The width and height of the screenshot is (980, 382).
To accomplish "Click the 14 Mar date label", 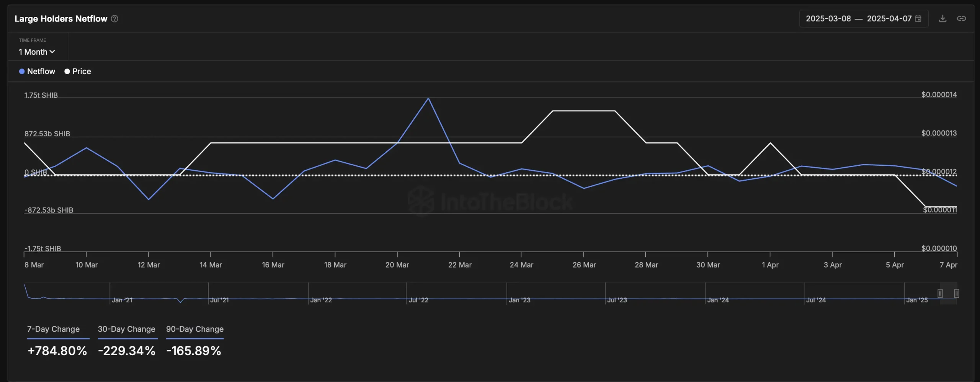I will (211, 265).
